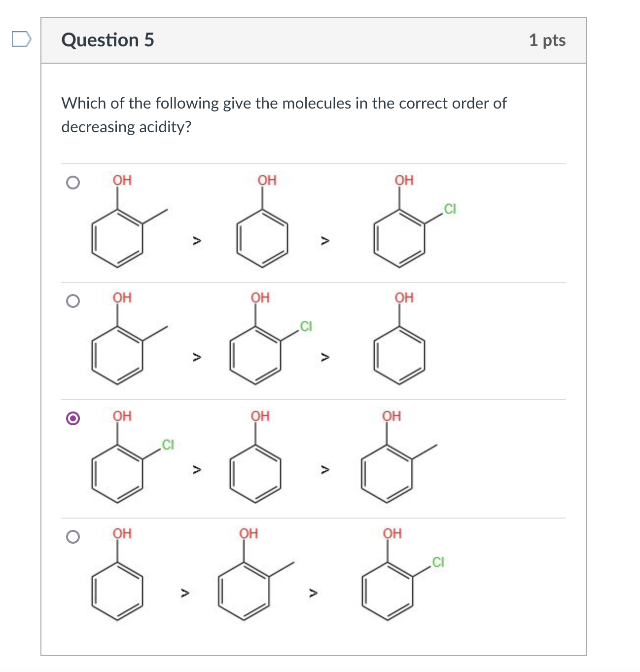
Task: Click the 1 pts label
Action: pyautogui.click(x=547, y=40)
